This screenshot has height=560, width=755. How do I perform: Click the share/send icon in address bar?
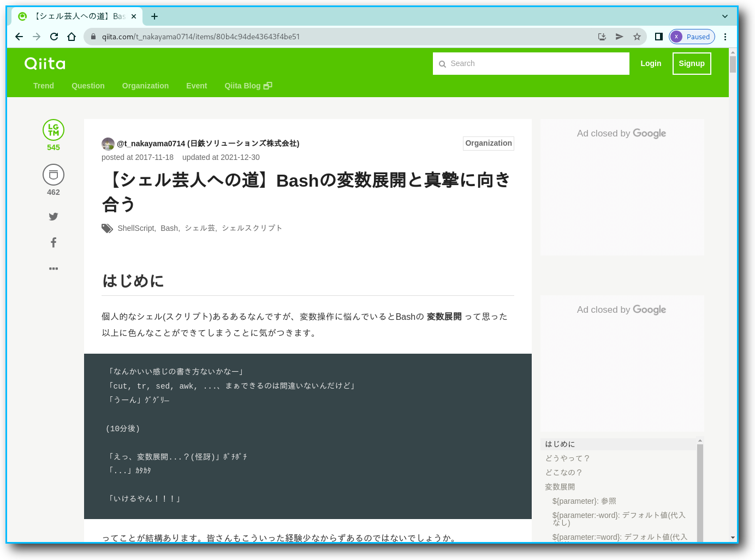tap(620, 37)
